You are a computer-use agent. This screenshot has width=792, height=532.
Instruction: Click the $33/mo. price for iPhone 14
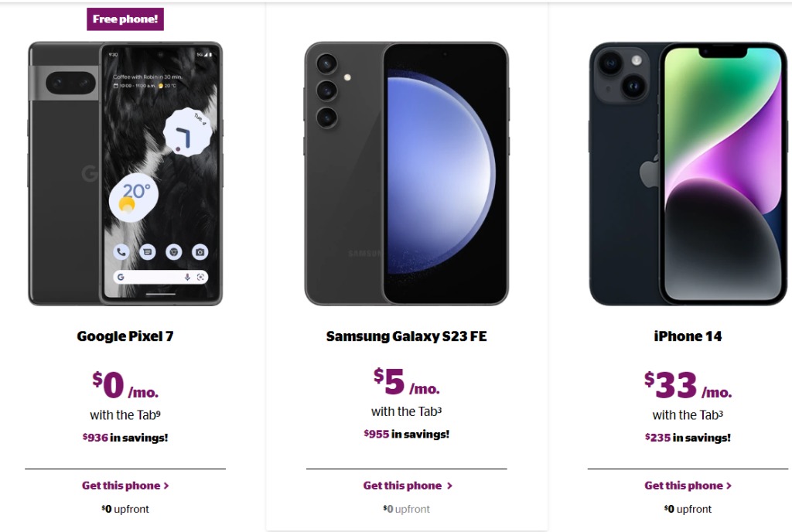pos(688,384)
